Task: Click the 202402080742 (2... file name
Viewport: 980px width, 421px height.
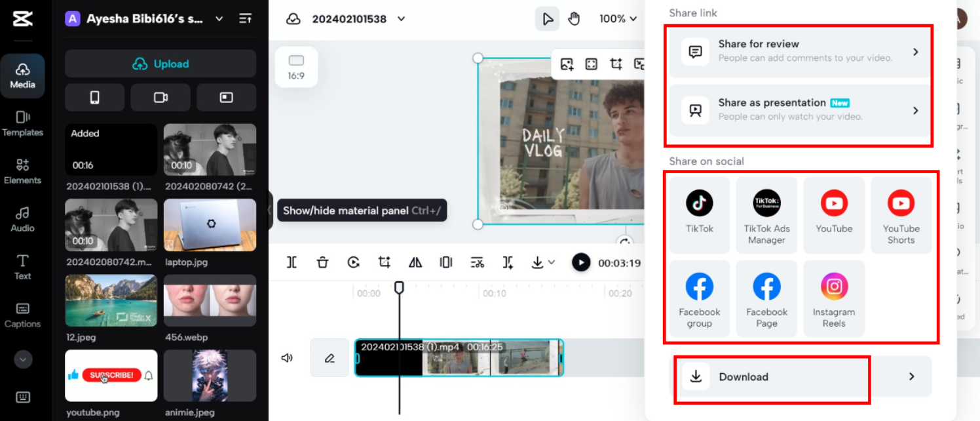Action: [x=209, y=186]
